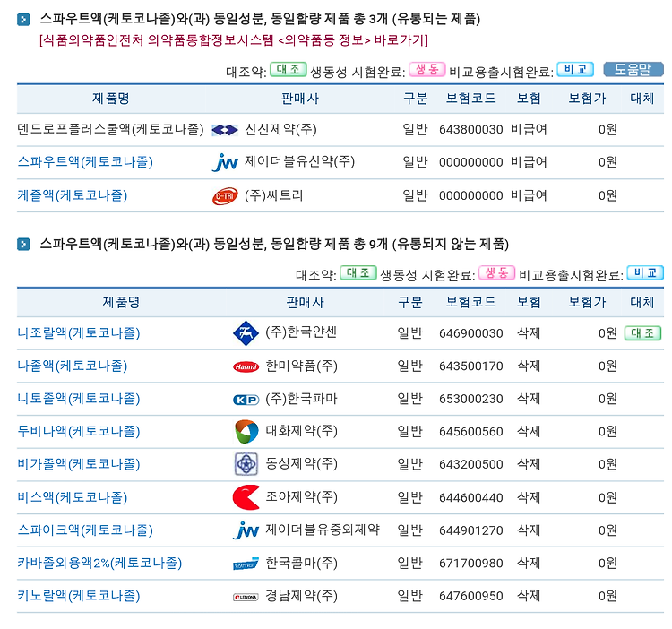The height and width of the screenshot is (629, 672).
Task: Click the JW logo beside 제이더블유신약(주)
Action: (225, 162)
